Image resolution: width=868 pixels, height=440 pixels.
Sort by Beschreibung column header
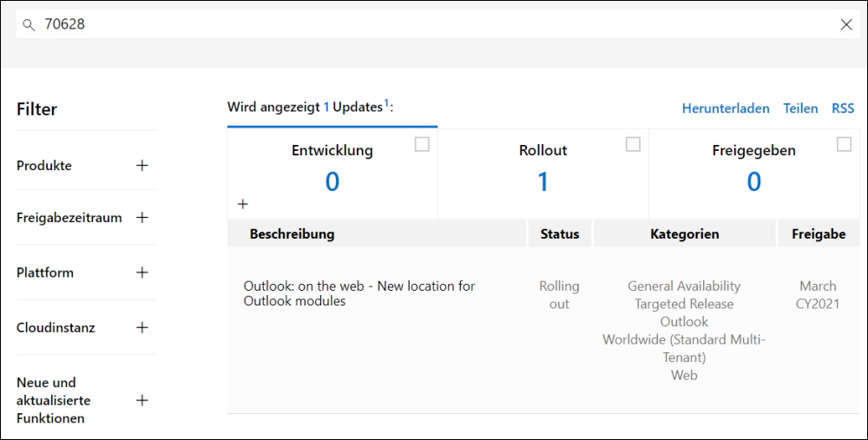click(x=292, y=233)
